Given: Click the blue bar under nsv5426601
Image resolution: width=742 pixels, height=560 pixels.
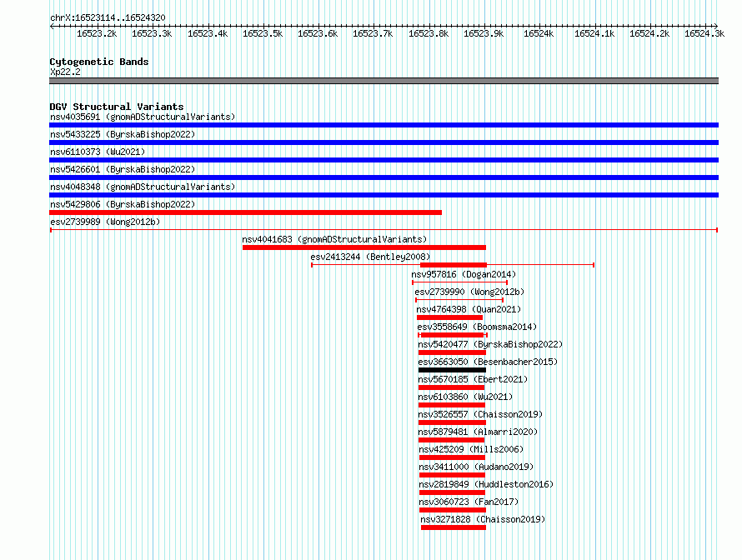Looking at the screenshot, I should (384, 177).
